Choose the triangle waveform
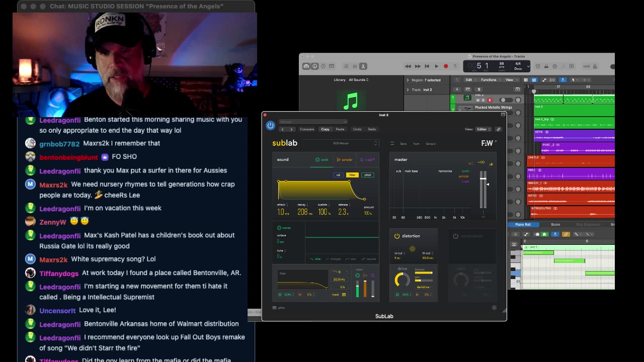The image size is (644, 362). coord(334,259)
